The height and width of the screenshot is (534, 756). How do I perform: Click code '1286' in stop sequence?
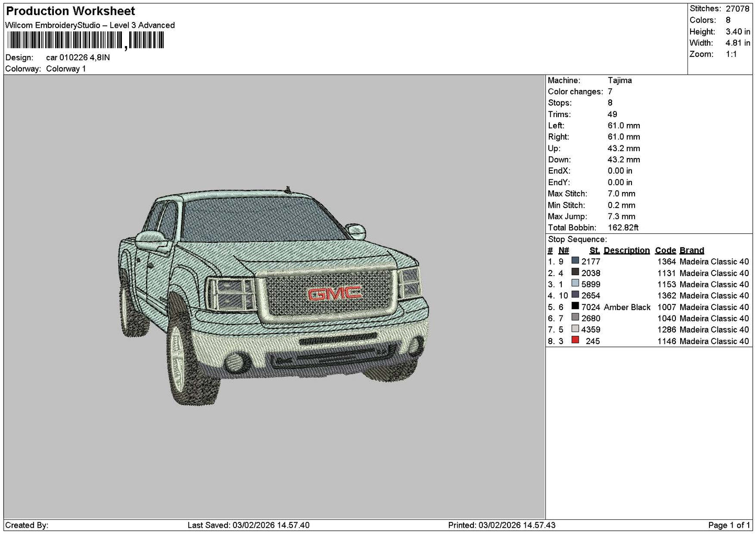click(667, 330)
